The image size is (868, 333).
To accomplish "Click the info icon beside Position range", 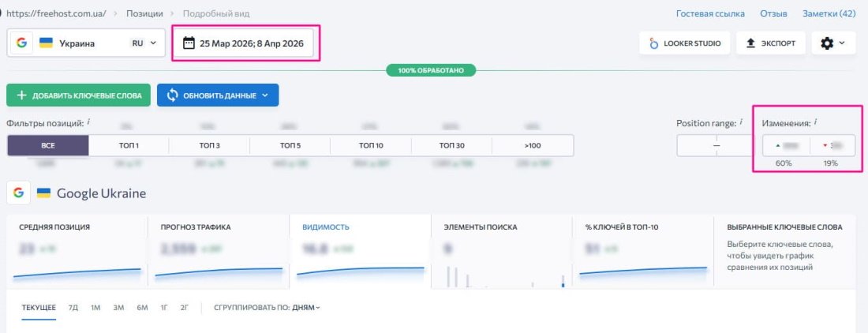I will click(741, 122).
